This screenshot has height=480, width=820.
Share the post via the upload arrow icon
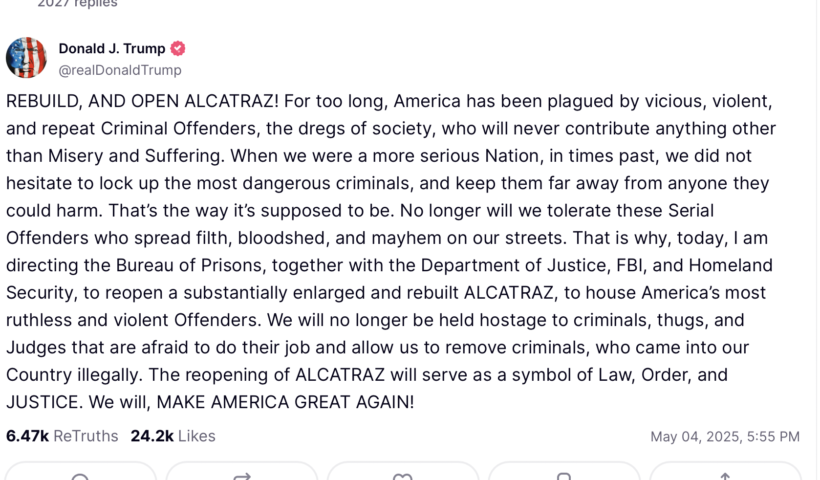pyautogui.click(x=725, y=476)
